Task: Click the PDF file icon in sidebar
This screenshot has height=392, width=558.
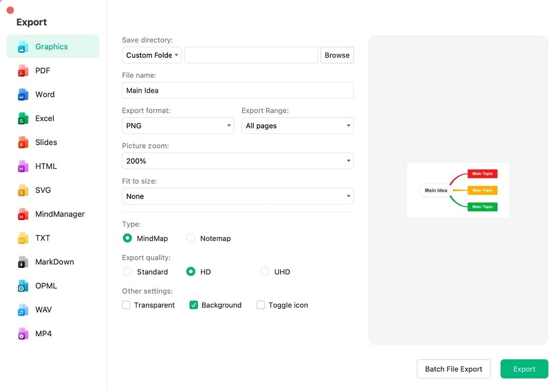Action: pyautogui.click(x=23, y=71)
